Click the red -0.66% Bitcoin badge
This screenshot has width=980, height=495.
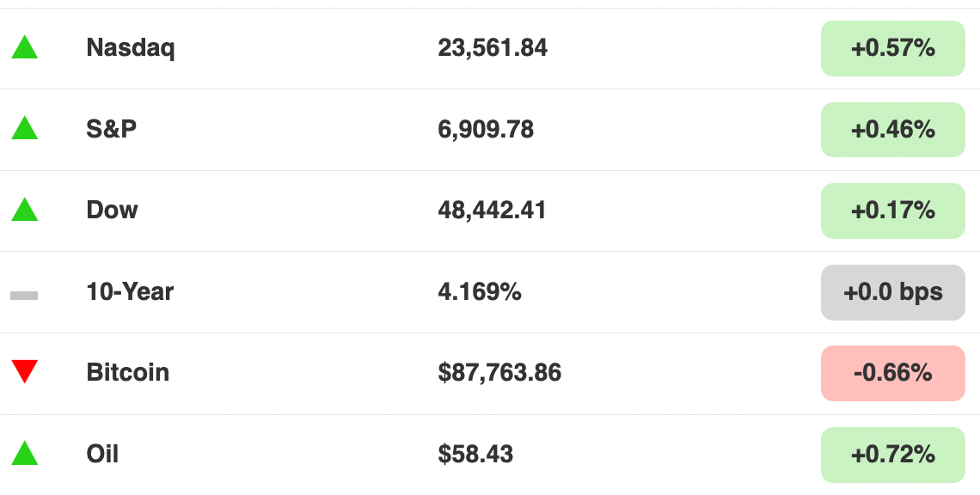click(x=892, y=373)
